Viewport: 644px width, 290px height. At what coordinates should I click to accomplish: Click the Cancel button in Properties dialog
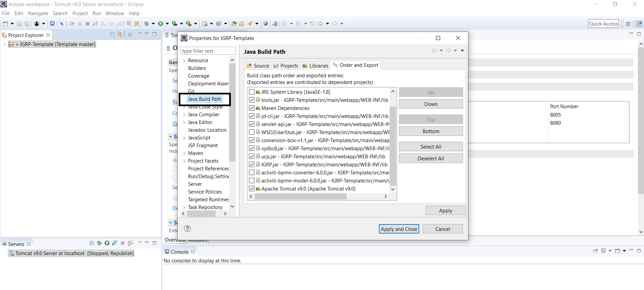(x=442, y=229)
